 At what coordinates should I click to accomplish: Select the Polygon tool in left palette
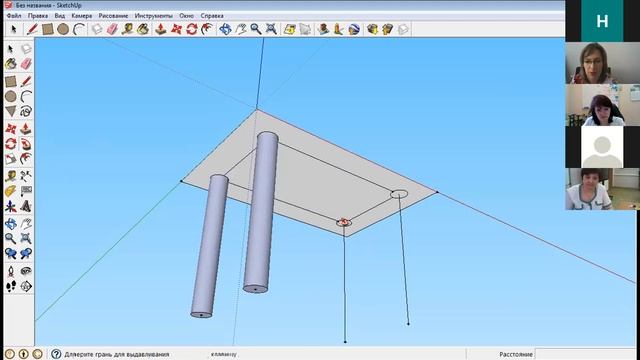coord(11,111)
